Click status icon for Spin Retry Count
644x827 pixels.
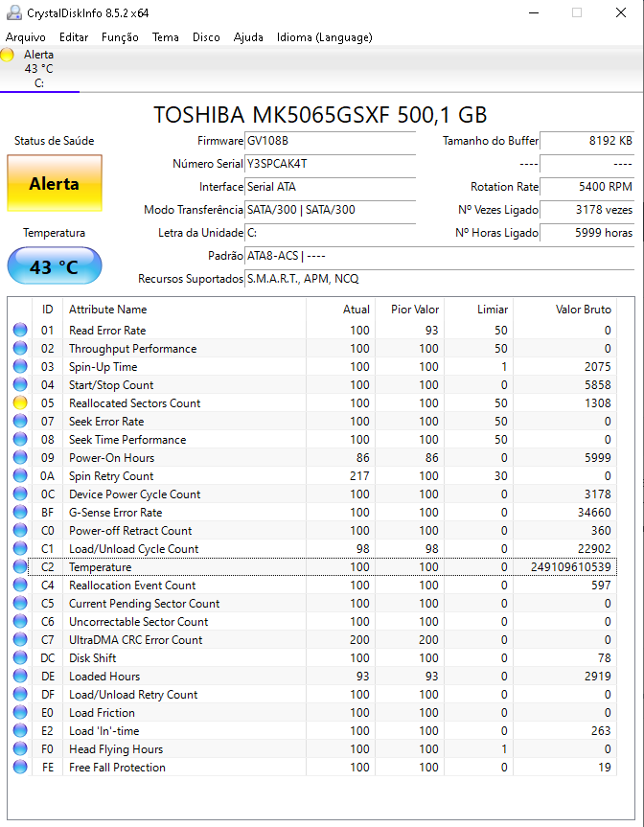[20, 475]
